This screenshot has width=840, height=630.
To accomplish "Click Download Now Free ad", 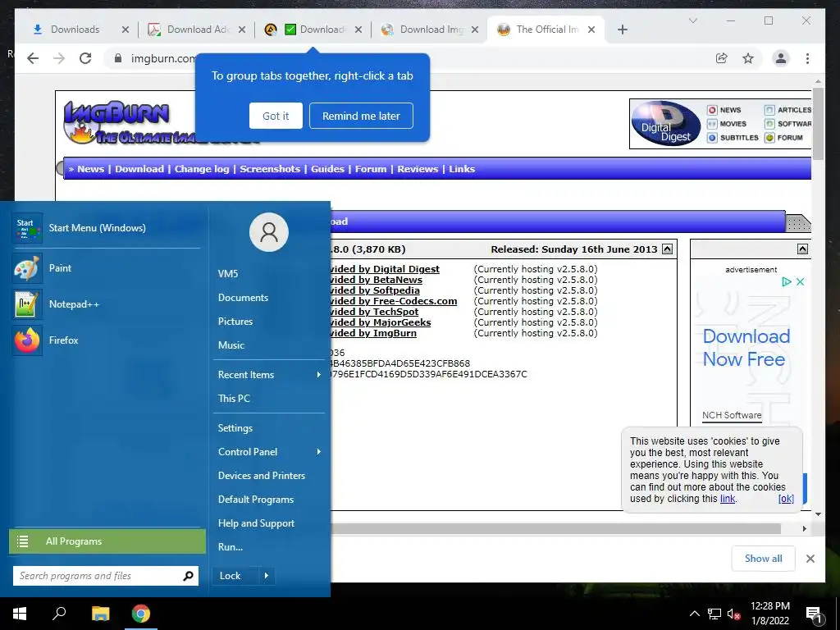I will pos(746,348).
